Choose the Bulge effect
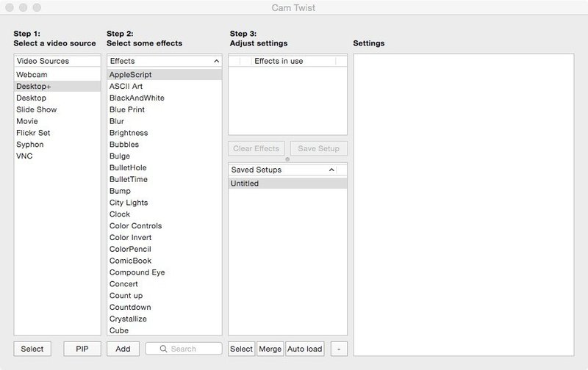 164,156
